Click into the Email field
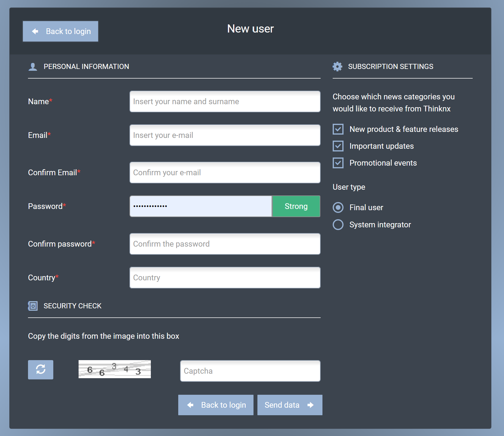 tap(225, 135)
